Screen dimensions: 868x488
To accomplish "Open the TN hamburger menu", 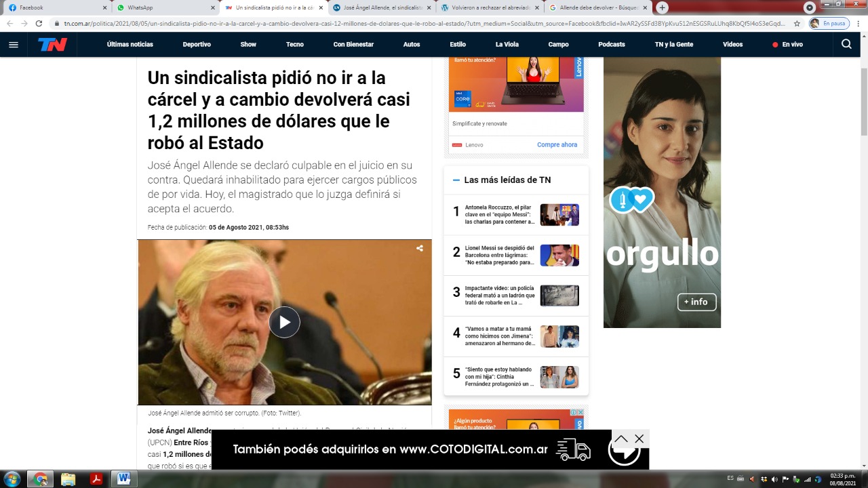I will pos(14,45).
